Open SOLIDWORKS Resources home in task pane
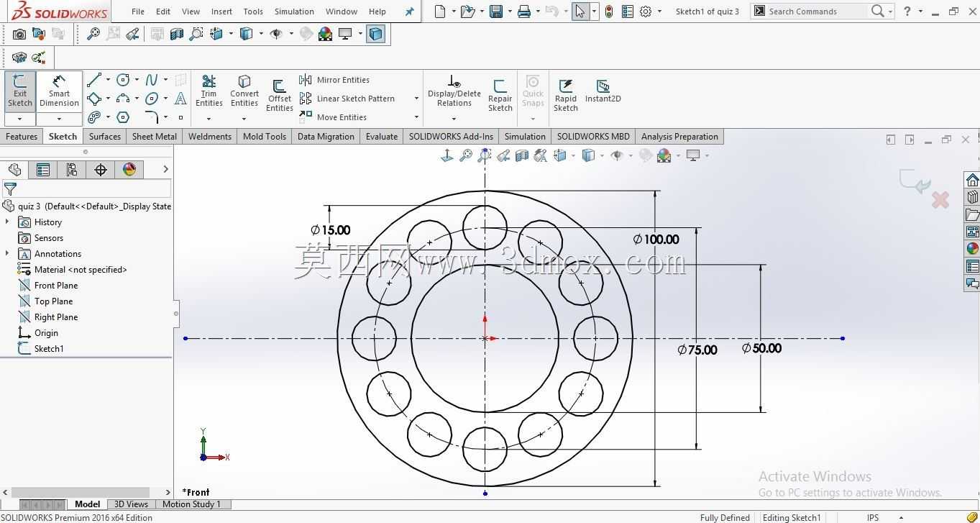Screen dimensions: 980x523 972,180
